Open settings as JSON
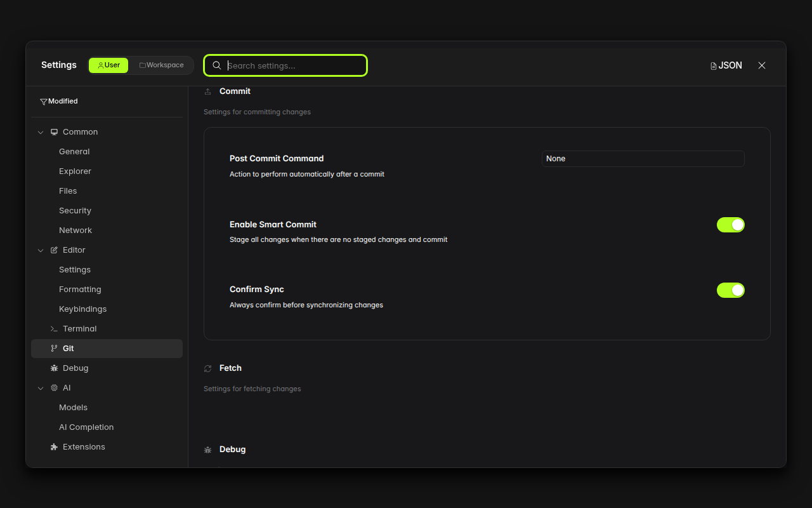This screenshot has width=812, height=508. pyautogui.click(x=726, y=65)
